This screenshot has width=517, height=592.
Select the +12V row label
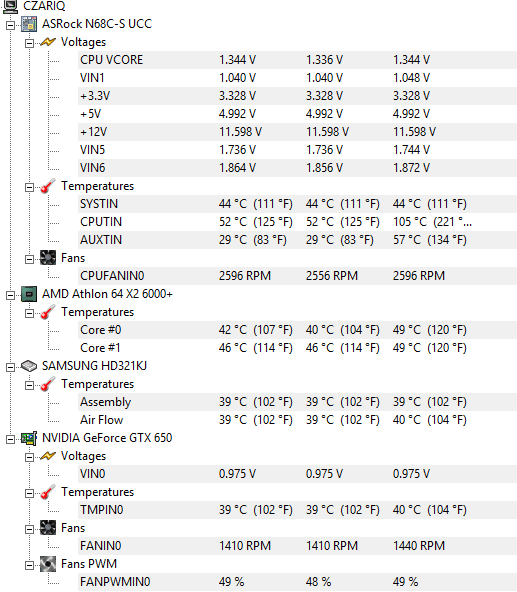pyautogui.click(x=93, y=132)
